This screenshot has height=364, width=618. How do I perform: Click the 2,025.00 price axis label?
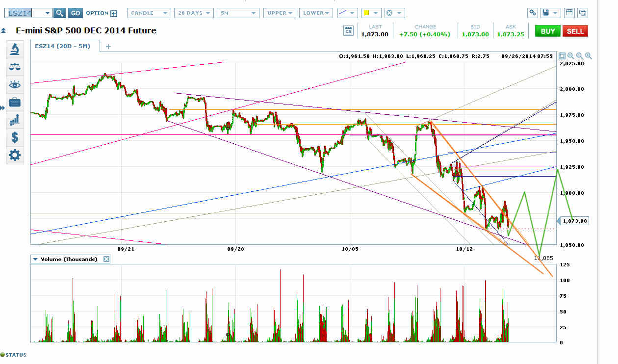(572, 63)
